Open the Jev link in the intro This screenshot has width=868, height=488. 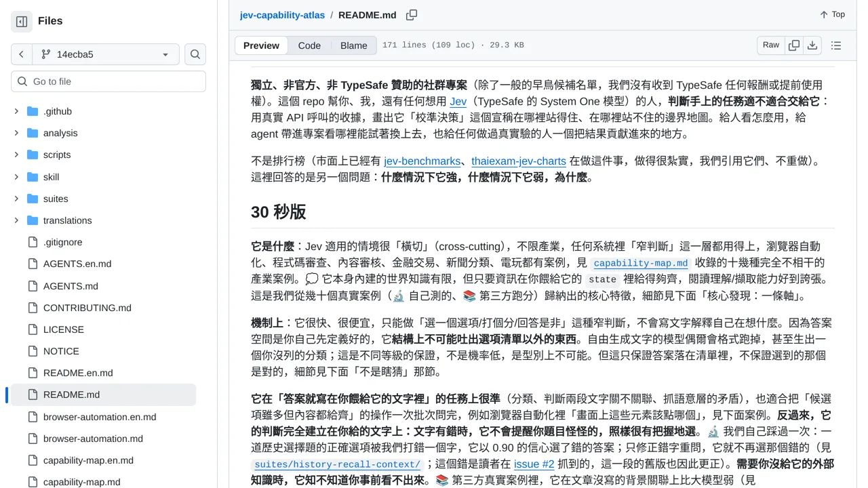(458, 101)
